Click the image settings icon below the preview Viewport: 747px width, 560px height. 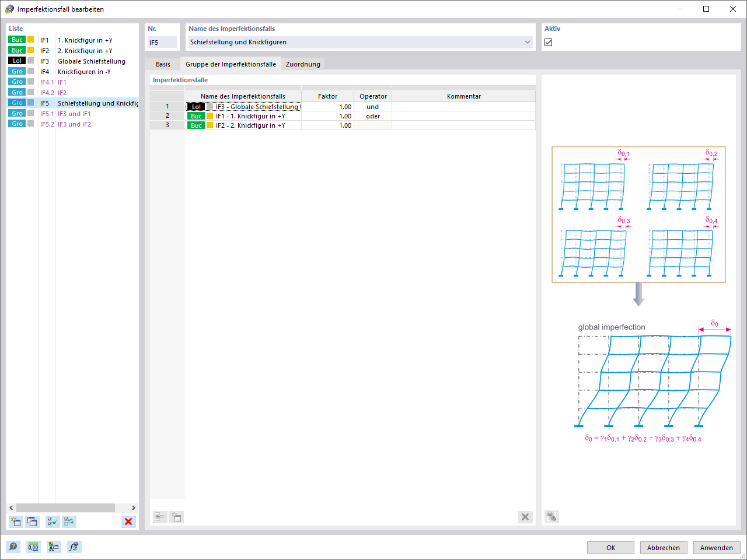point(551,516)
